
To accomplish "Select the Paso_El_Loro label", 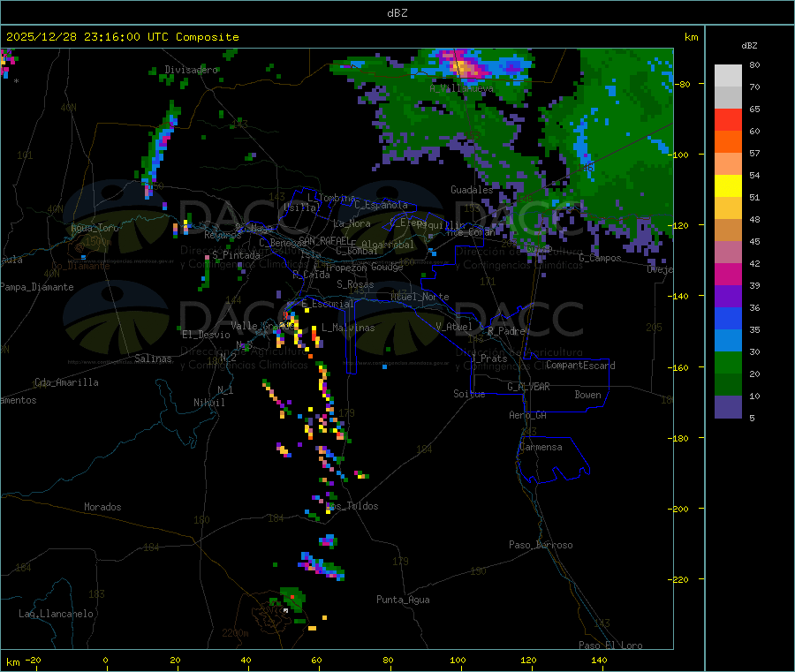I will point(610,645).
